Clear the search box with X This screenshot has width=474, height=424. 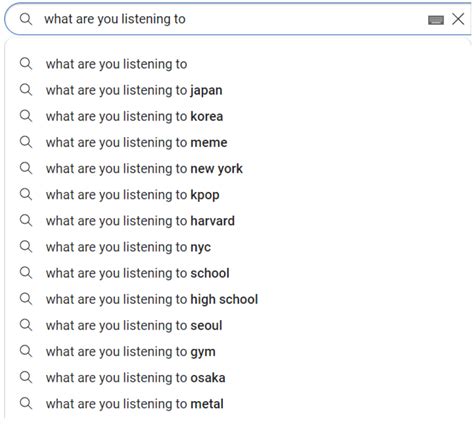458,19
